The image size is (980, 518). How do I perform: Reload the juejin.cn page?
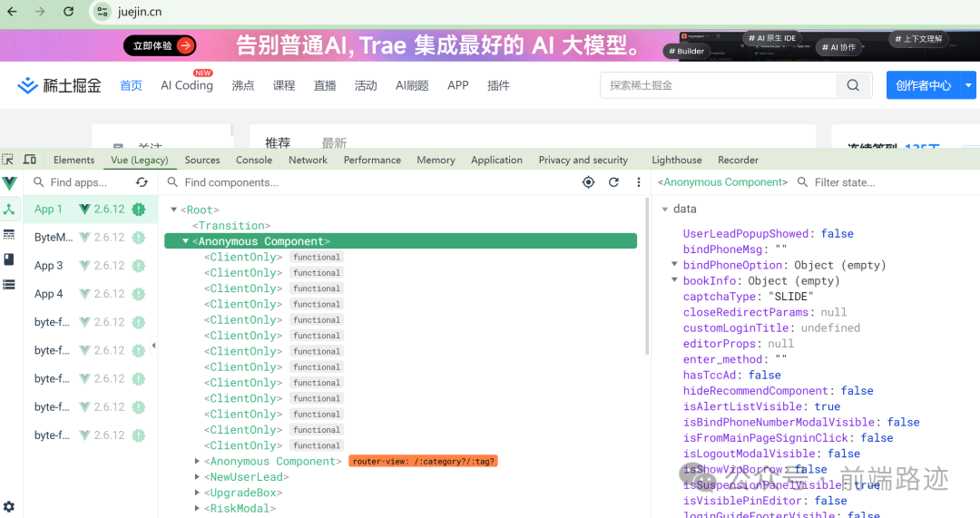[69, 11]
